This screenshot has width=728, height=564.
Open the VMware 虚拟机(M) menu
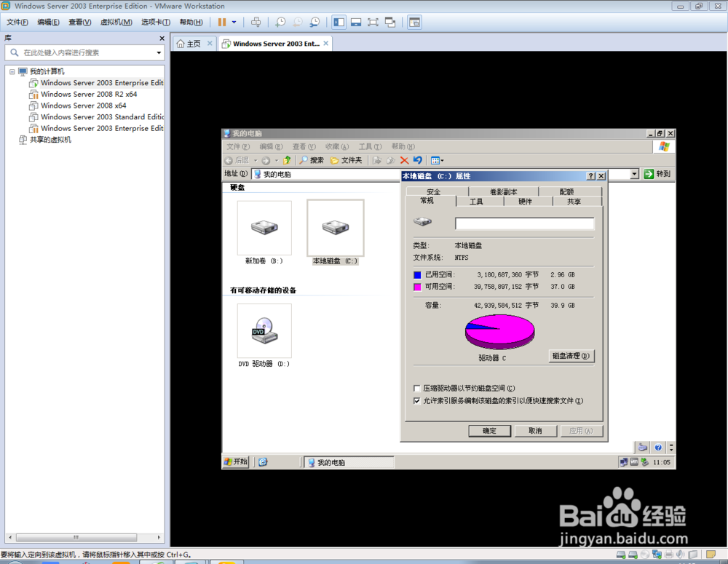pos(116,23)
